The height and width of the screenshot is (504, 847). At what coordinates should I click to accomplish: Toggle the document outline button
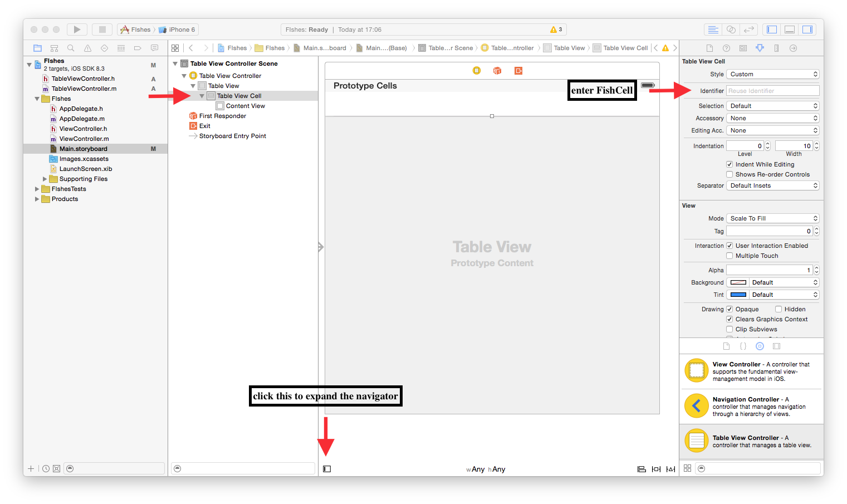coord(327,469)
